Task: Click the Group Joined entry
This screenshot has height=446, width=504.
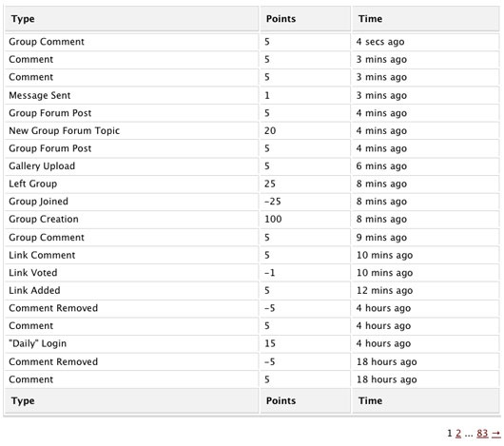Action: click(x=38, y=202)
